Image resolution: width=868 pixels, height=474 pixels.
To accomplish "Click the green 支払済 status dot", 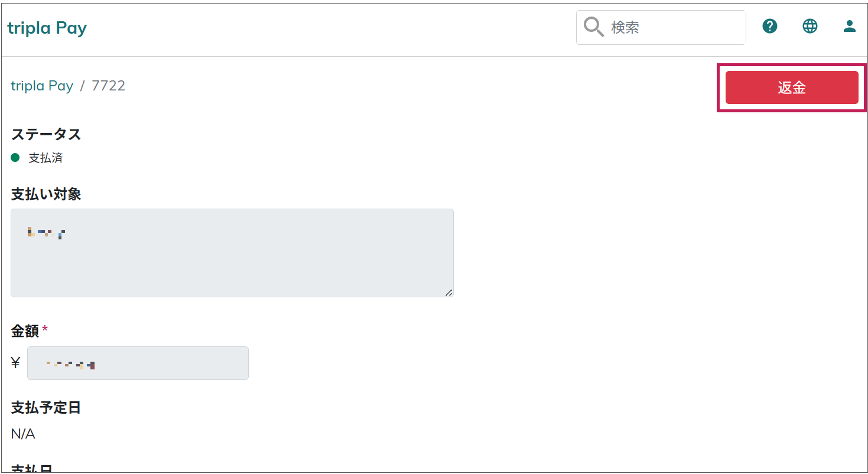I will [x=16, y=158].
